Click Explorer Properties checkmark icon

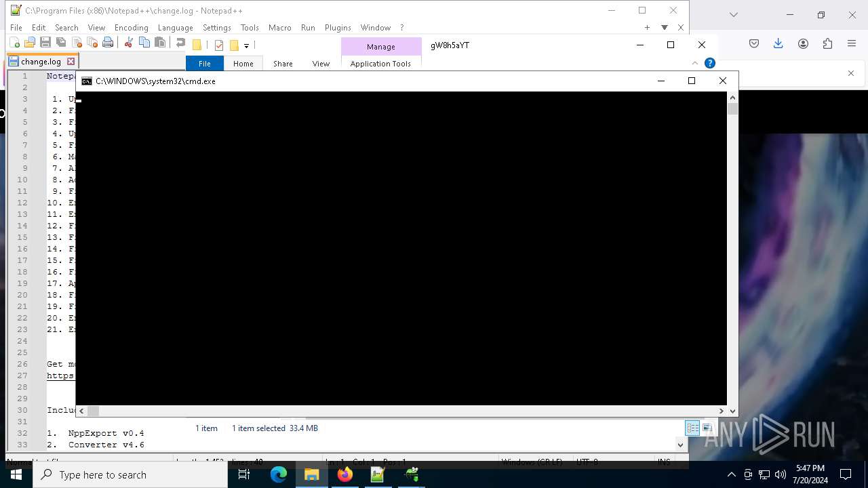click(x=218, y=45)
